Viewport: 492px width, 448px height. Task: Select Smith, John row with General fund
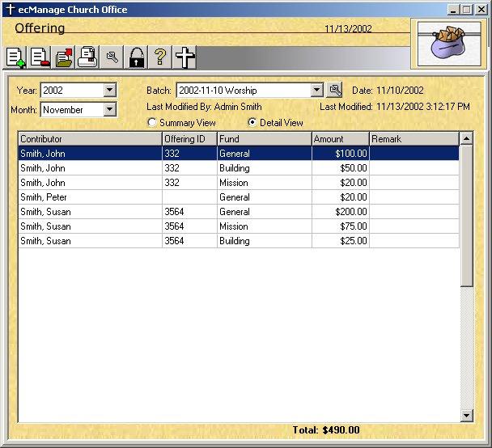point(239,154)
